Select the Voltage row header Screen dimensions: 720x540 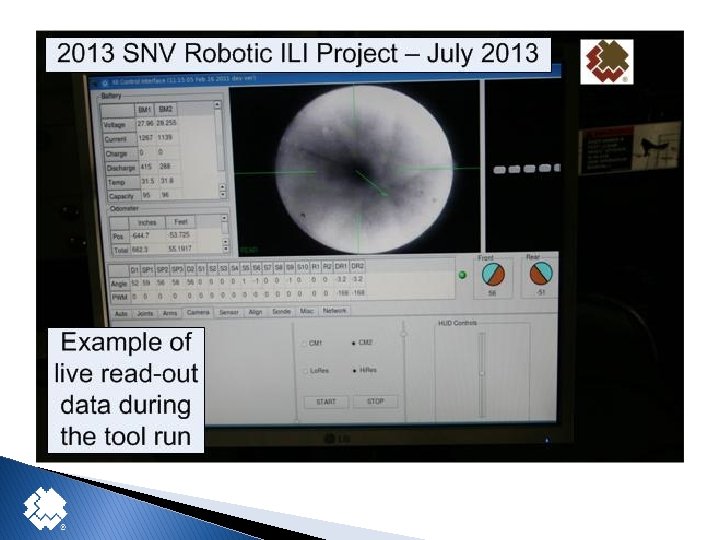(x=118, y=125)
